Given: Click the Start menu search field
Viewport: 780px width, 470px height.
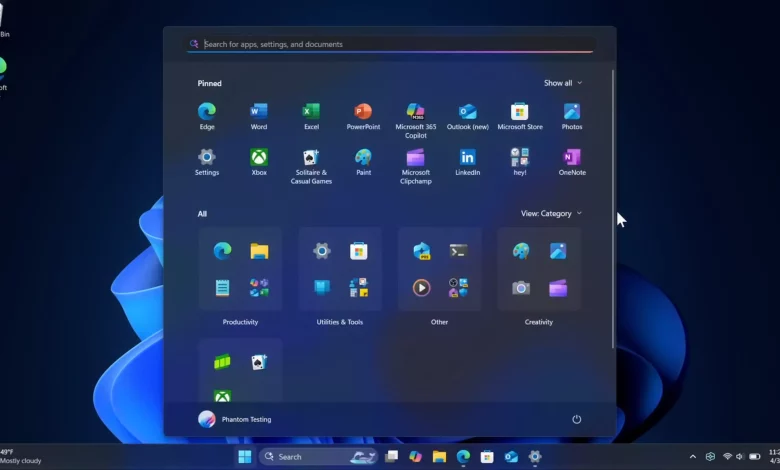Looking at the screenshot, I should [x=390, y=44].
